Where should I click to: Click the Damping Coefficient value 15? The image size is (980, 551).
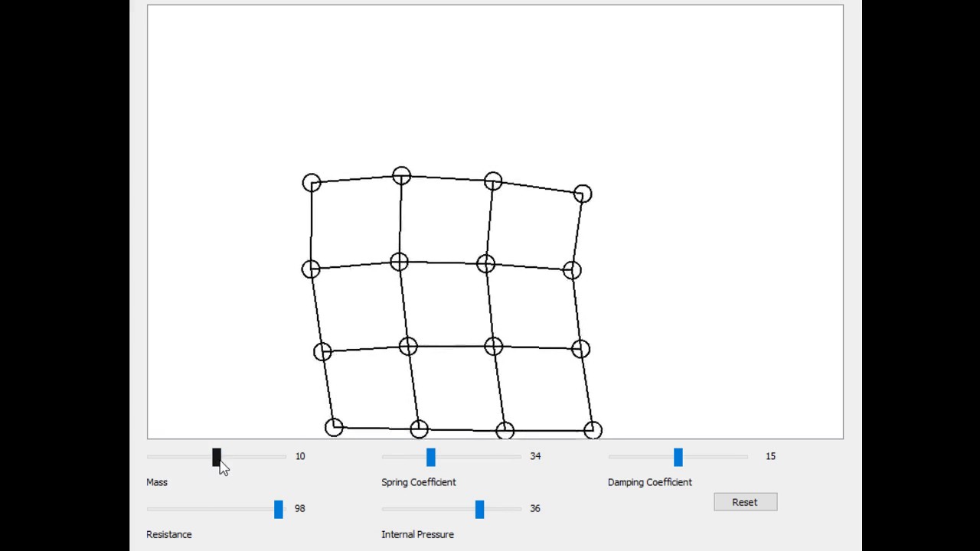770,456
